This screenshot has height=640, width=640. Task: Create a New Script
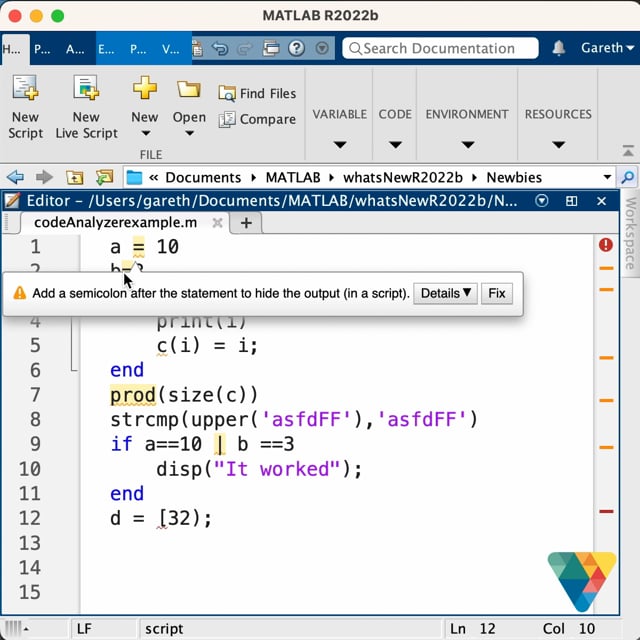[25, 107]
